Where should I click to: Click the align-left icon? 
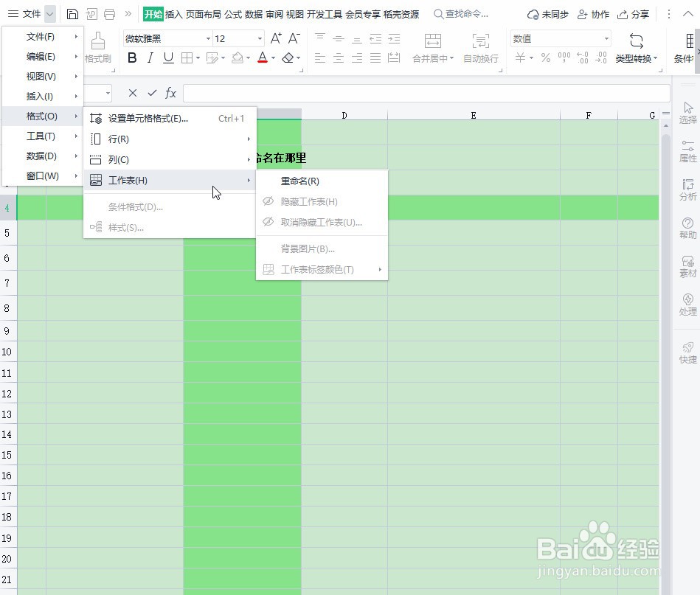point(320,58)
